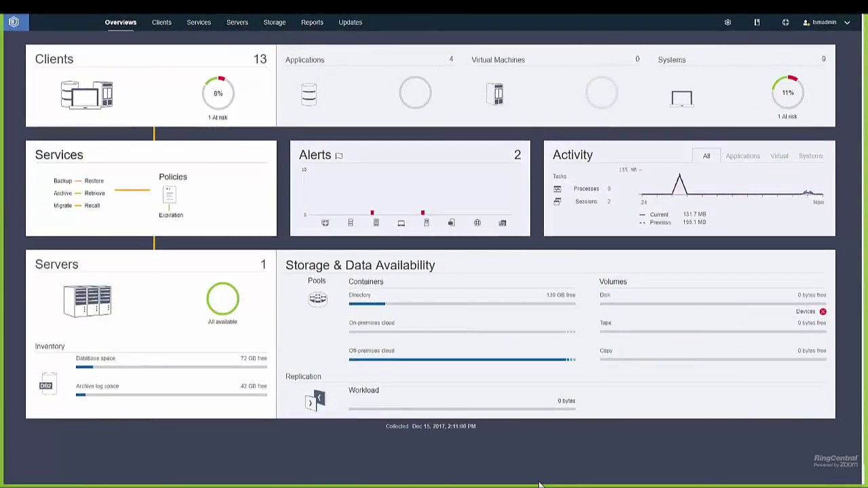Viewport: 868px width, 488px height.
Task: Open the Clients heading
Action: point(54,59)
